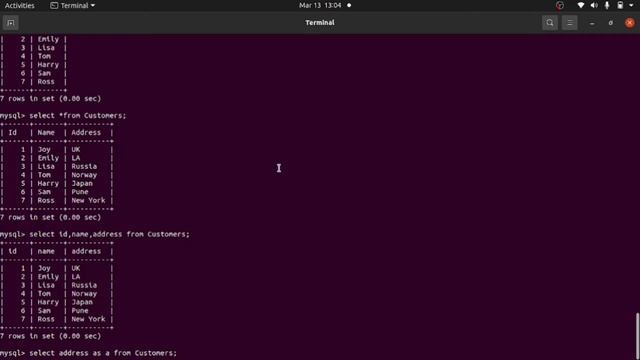Screen dimensions: 640x360
Task: Click the 'select *from Customers;' command line
Action: [x=78, y=116]
